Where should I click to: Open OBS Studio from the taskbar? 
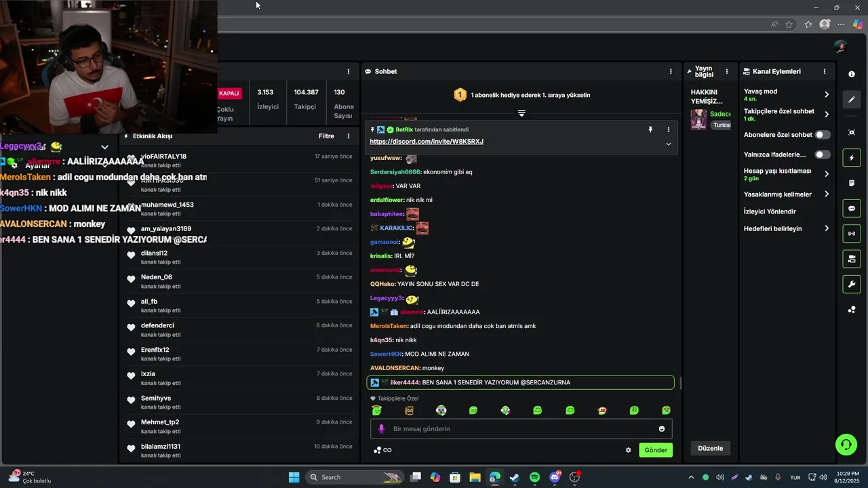[x=574, y=477]
